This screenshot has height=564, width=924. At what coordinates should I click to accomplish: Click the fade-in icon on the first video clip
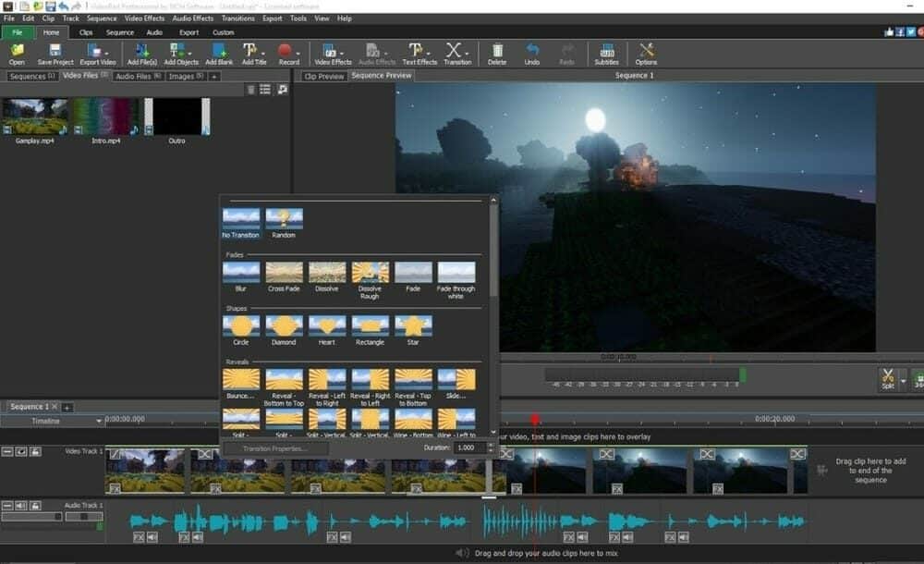(x=115, y=454)
